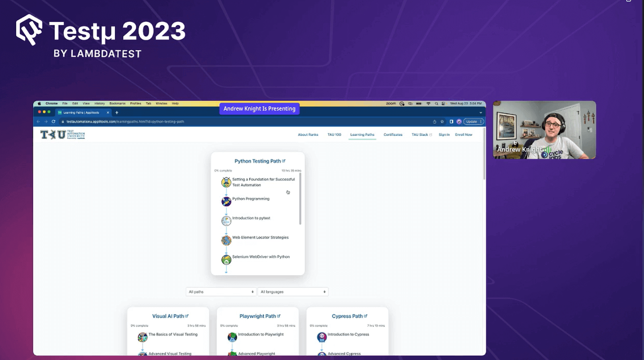Open Introduction to Cypress course
This screenshot has width=644, height=360.
348,334
